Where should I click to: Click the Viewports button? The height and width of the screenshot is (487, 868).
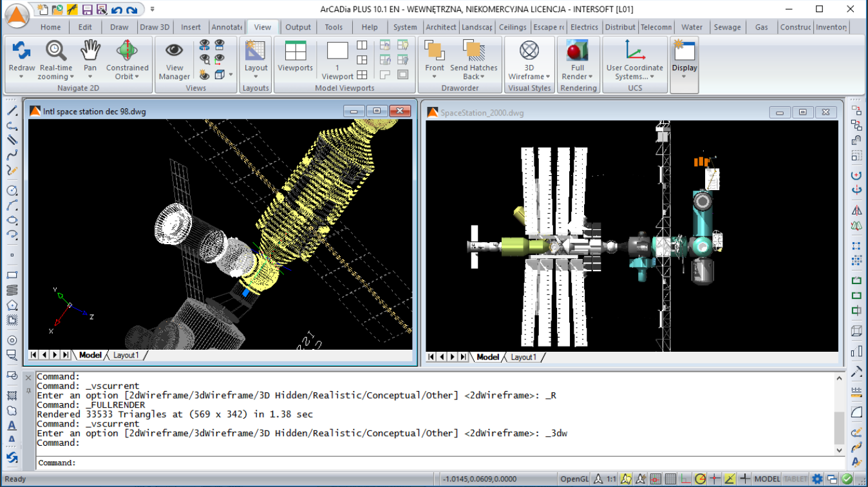[295, 56]
